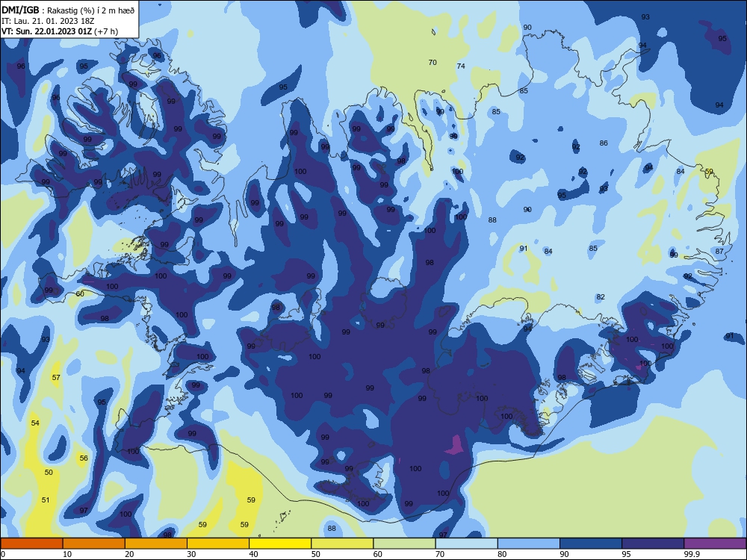Click the '99.9' legend tick label
The width and height of the screenshot is (747, 560).
pos(691,554)
